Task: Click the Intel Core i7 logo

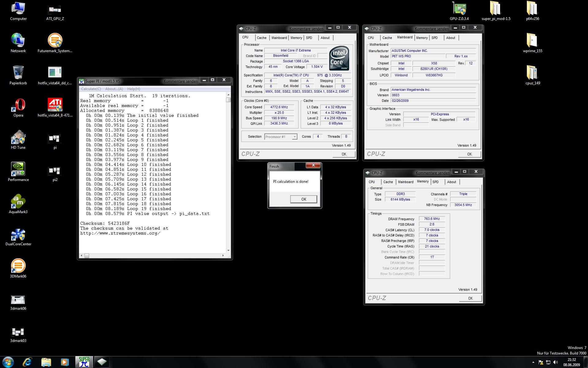Action: 339,58
